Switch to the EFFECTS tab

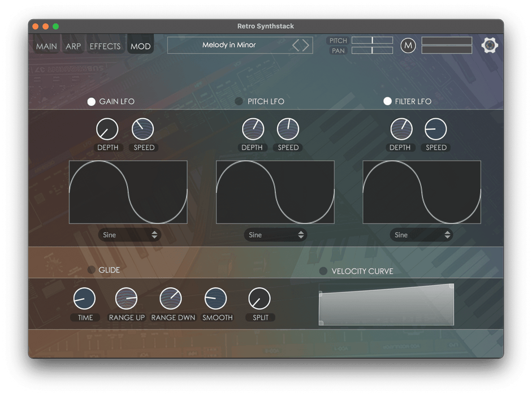tap(105, 46)
